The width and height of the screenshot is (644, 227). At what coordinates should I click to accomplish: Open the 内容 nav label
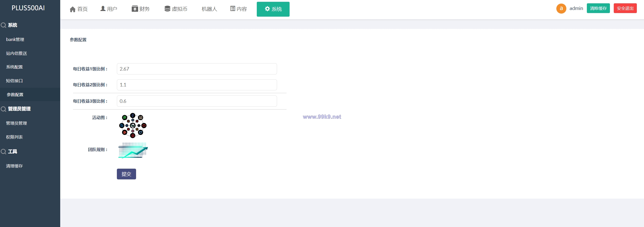coord(242,9)
